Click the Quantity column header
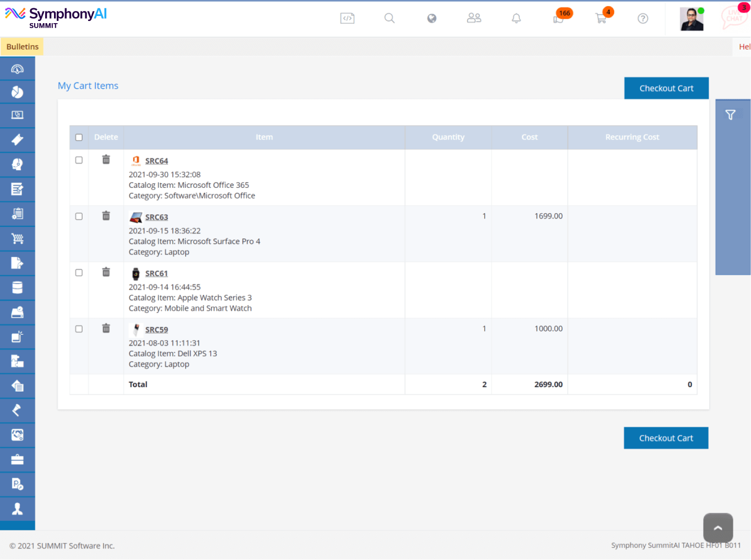 (448, 137)
